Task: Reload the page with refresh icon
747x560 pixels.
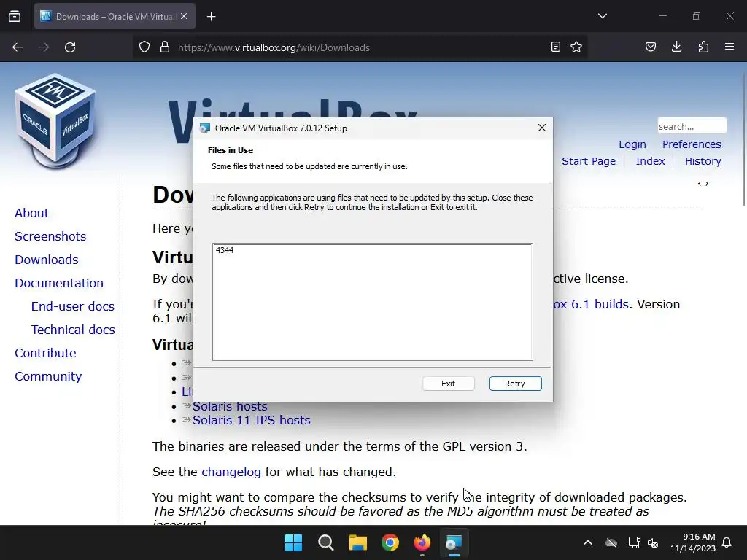Action: [70, 47]
